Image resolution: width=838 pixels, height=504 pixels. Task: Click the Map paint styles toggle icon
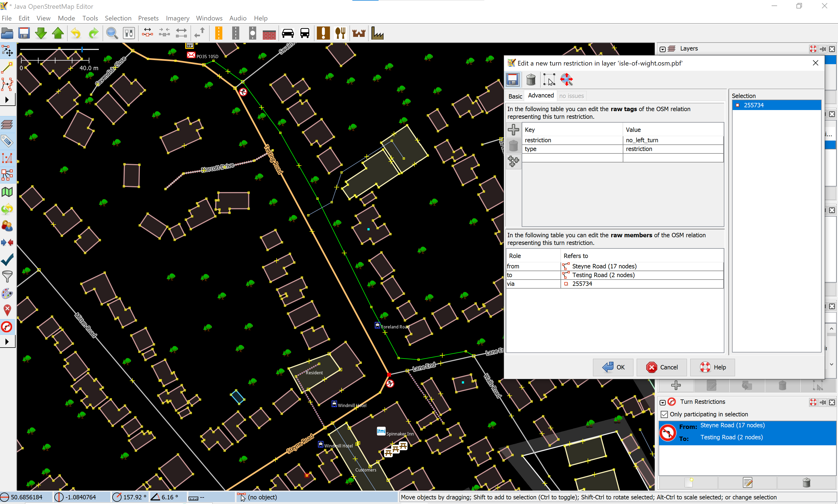pos(7,293)
